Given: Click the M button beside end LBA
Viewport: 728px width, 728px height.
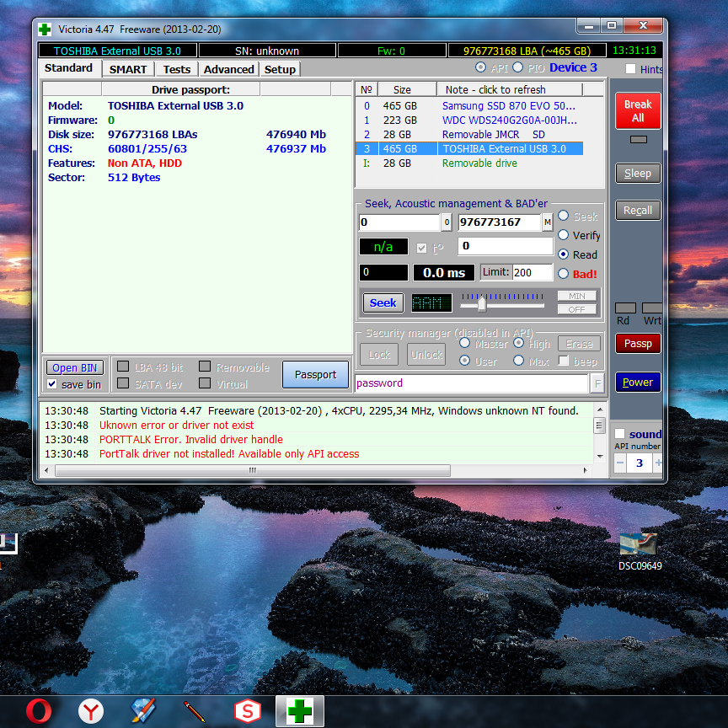Looking at the screenshot, I should (548, 222).
